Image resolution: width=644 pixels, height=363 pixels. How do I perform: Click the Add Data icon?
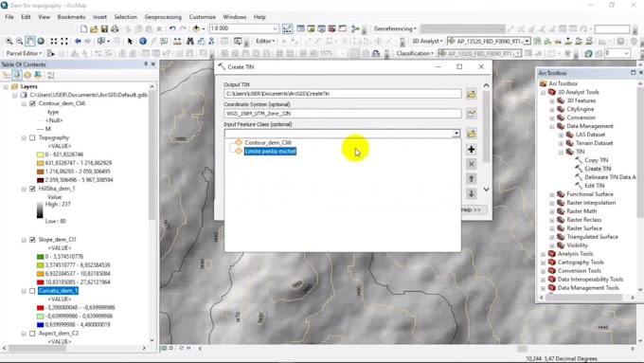(x=196, y=28)
